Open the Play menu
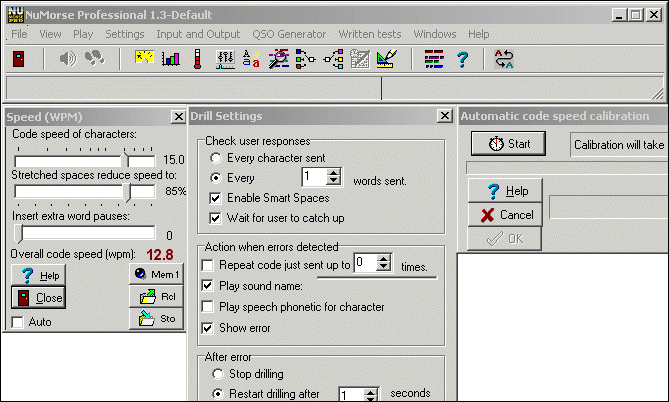The width and height of the screenshot is (669, 402). click(x=83, y=34)
